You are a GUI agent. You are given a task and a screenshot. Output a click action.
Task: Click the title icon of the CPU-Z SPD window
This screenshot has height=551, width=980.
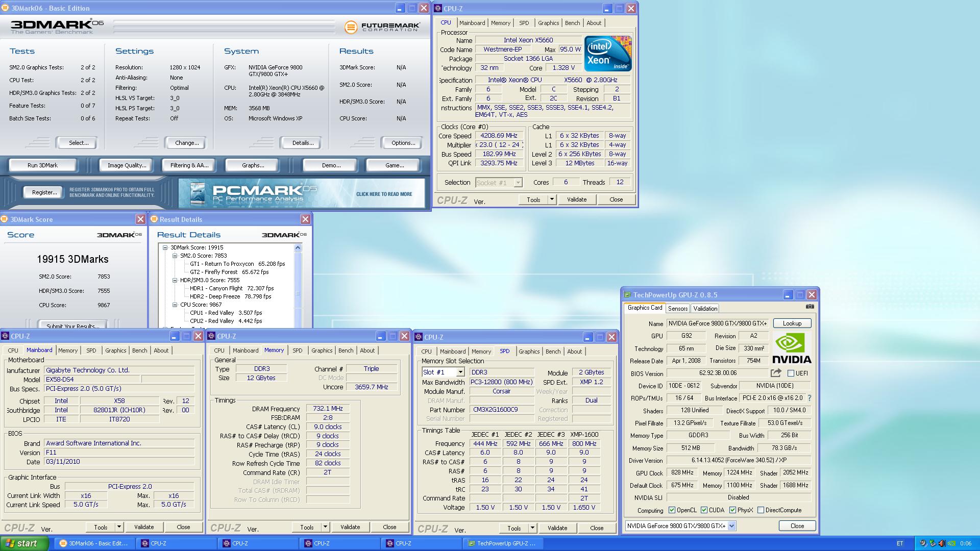(x=418, y=337)
